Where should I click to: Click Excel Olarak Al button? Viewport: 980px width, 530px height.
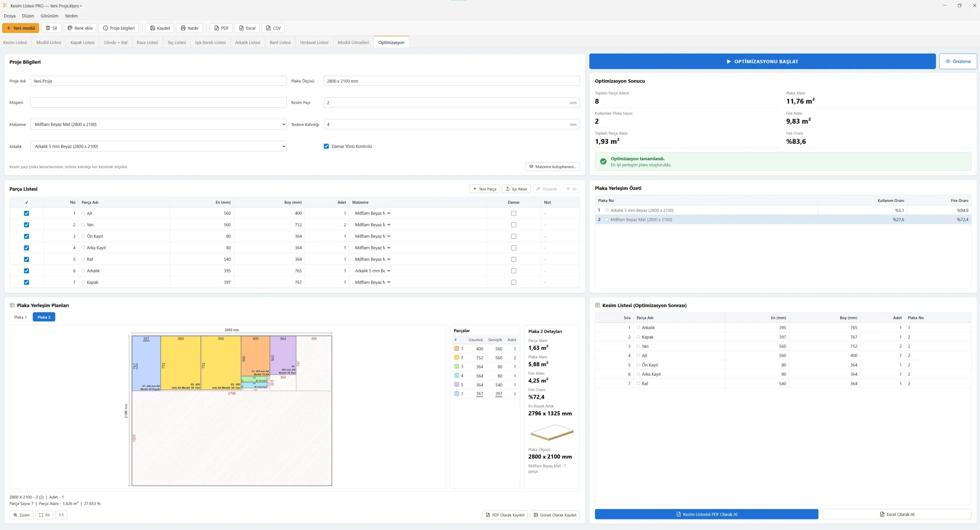[897, 514]
